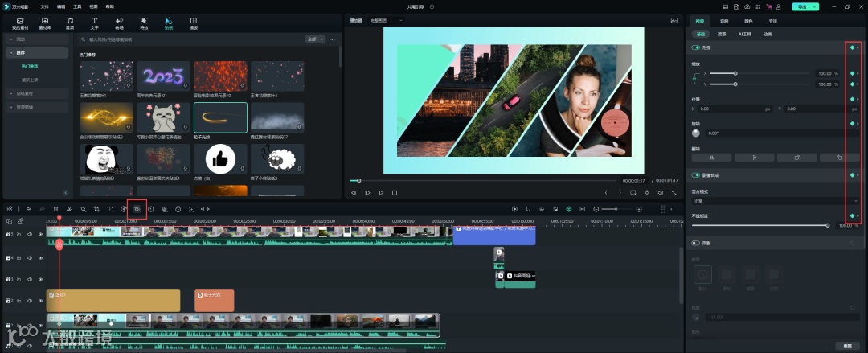
Task: Adjust the timeline zoom slider
Action: pos(617,209)
